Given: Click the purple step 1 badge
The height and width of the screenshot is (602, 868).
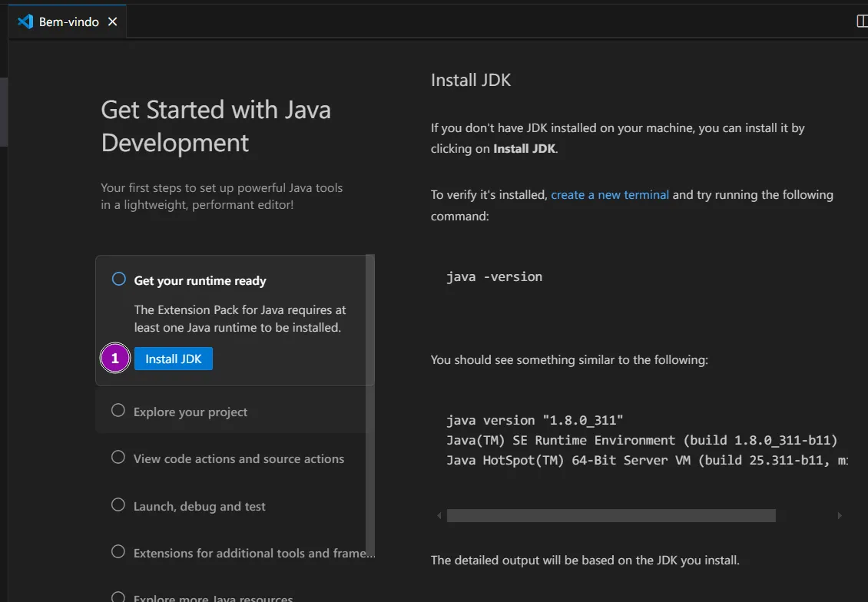Looking at the screenshot, I should coord(115,359).
